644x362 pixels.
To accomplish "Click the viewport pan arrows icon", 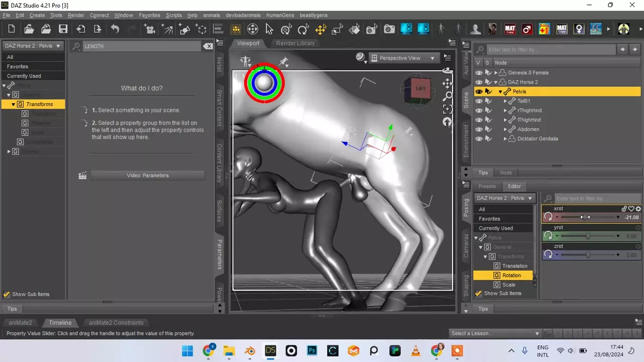I will [x=447, y=83].
